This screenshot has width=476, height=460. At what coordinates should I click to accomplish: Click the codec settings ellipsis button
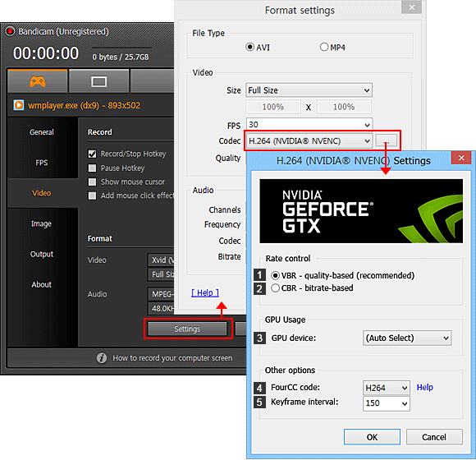point(387,140)
